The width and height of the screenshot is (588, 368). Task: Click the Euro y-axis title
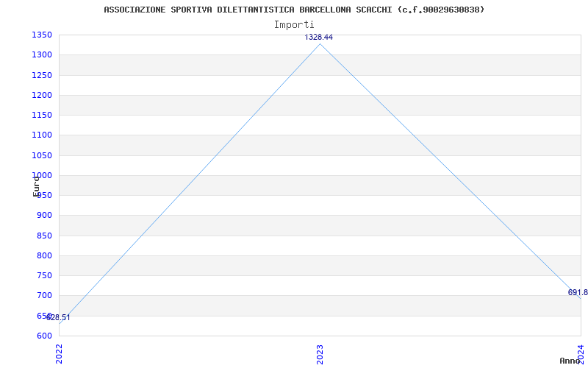coord(36,185)
